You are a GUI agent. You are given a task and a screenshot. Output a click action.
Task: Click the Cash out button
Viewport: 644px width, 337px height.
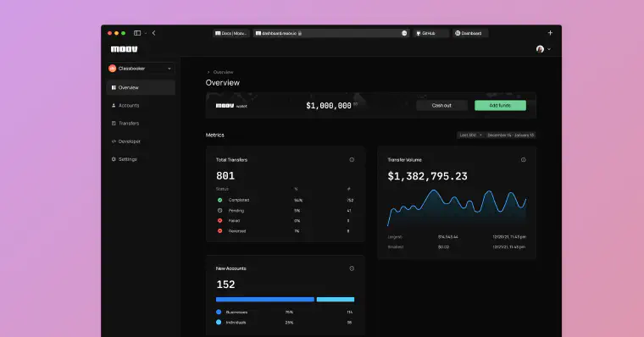(x=441, y=106)
